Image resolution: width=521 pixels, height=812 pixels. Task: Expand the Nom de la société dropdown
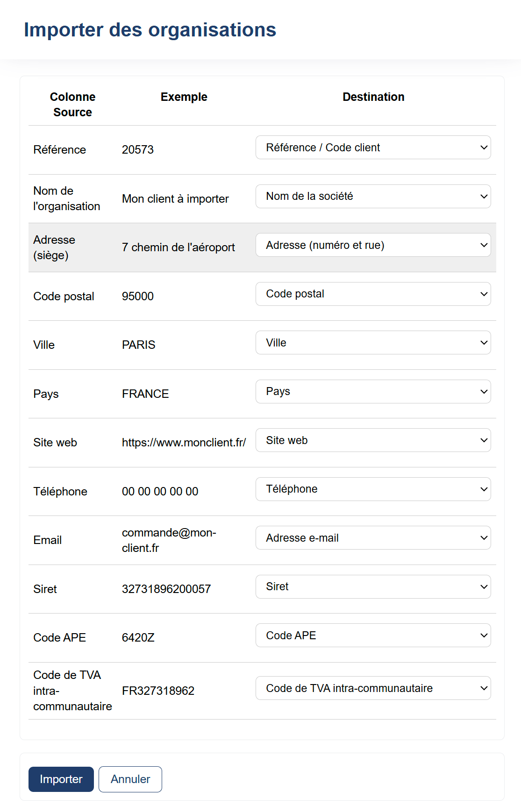coord(373,197)
